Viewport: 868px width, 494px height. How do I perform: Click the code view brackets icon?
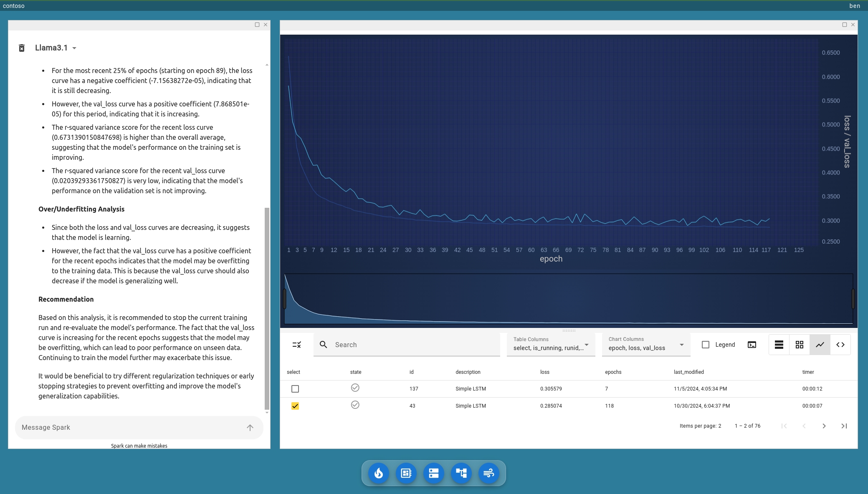point(840,345)
